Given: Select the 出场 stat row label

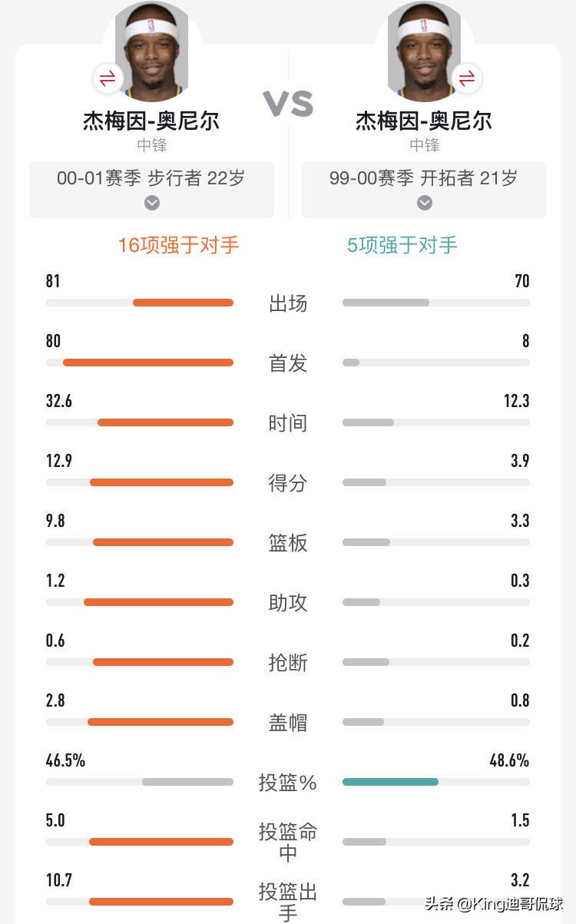Looking at the screenshot, I should pyautogui.click(x=287, y=301).
